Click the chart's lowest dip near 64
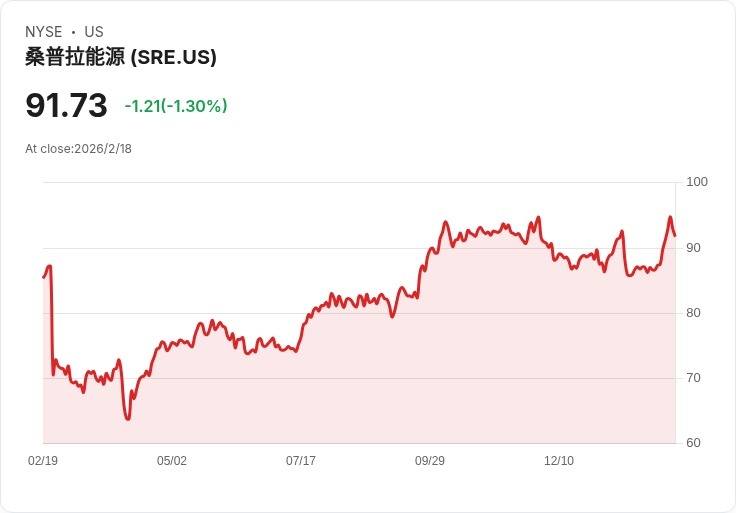This screenshot has height=513, width=736. point(128,418)
